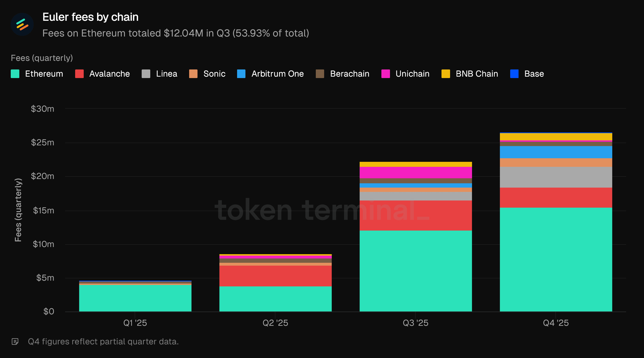
Task: Toggle the Ethereum legend swatch
Action: (x=15, y=74)
